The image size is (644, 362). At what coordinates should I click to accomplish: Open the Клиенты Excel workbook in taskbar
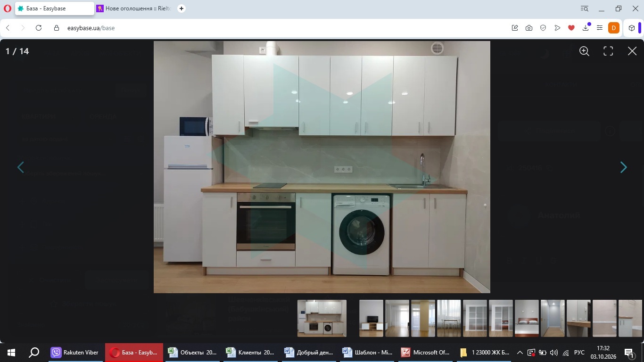point(250,352)
